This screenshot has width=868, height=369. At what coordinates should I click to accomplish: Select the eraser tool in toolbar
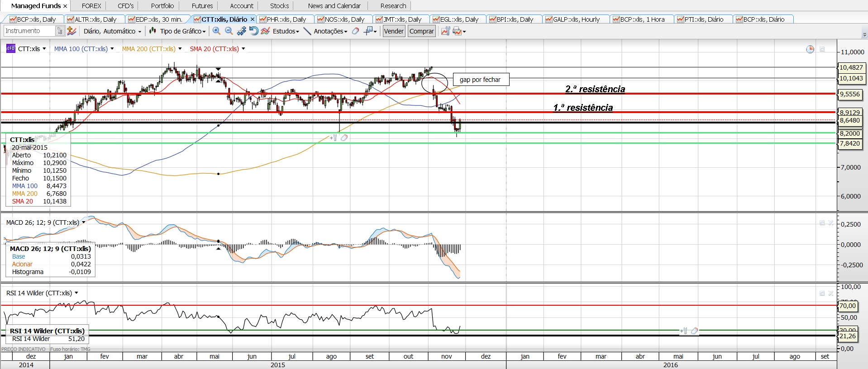pos(356,31)
